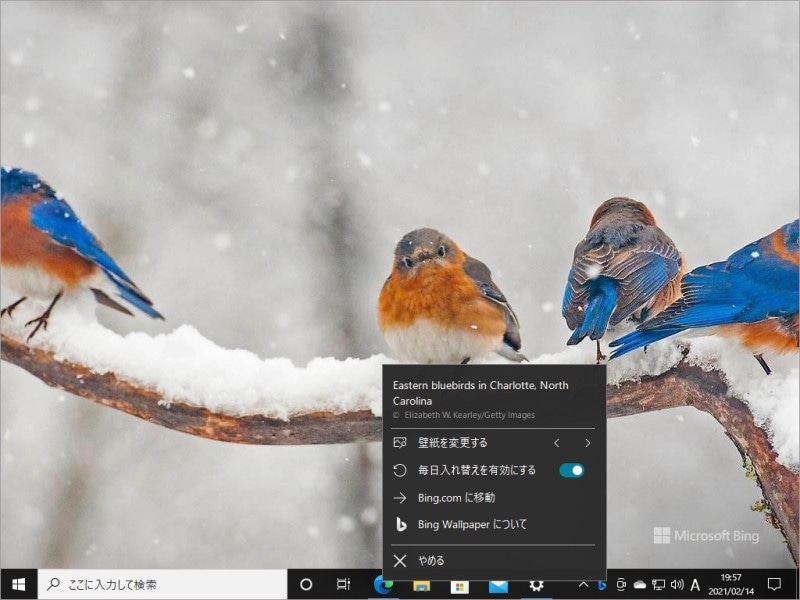Click the Eastern bluebirds wallpaper title

click(480, 392)
